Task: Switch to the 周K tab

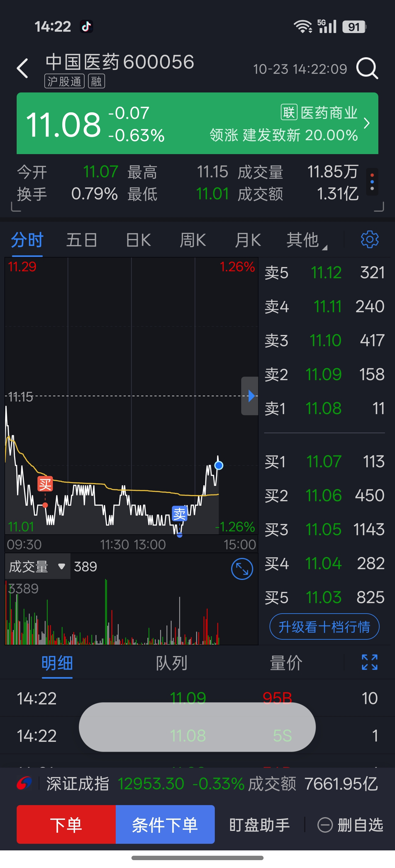Action: point(192,240)
